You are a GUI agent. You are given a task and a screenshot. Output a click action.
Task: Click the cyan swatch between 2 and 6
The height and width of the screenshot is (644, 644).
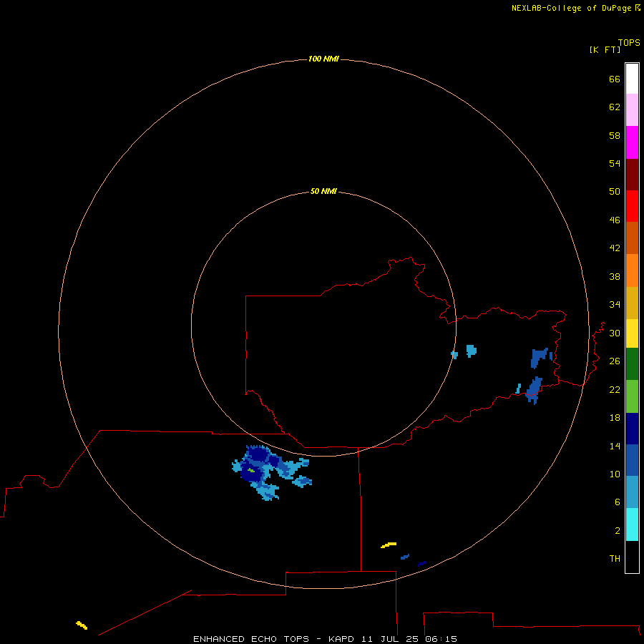632,525
